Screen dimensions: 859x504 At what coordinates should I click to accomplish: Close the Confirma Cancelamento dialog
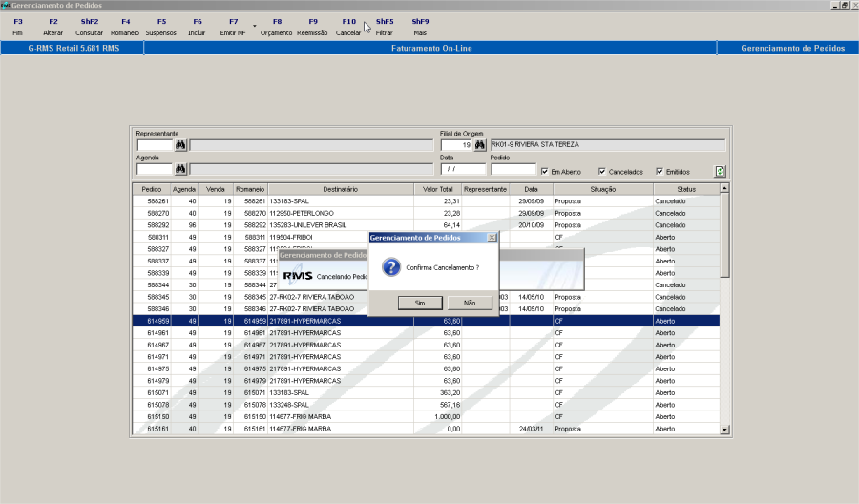tap(492, 238)
